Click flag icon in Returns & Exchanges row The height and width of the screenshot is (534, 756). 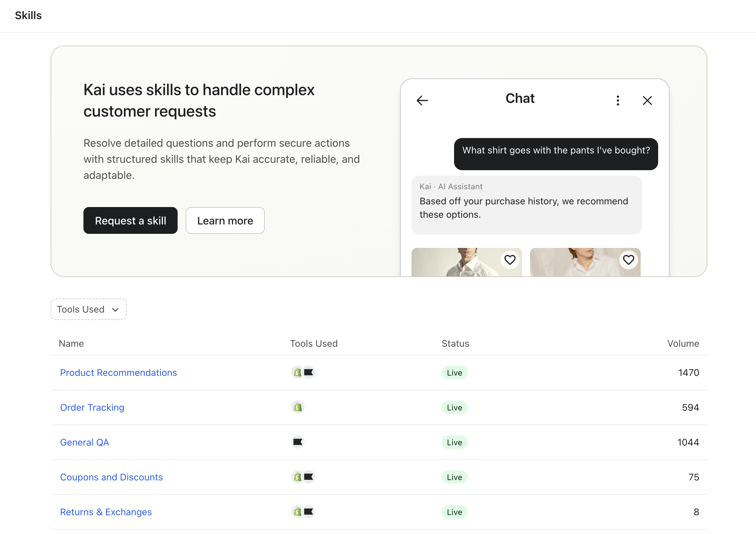[309, 512]
